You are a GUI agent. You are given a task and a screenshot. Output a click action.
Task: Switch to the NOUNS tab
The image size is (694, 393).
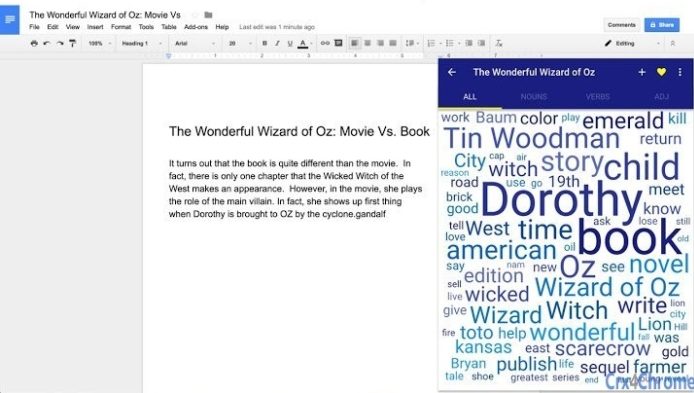tap(534, 96)
